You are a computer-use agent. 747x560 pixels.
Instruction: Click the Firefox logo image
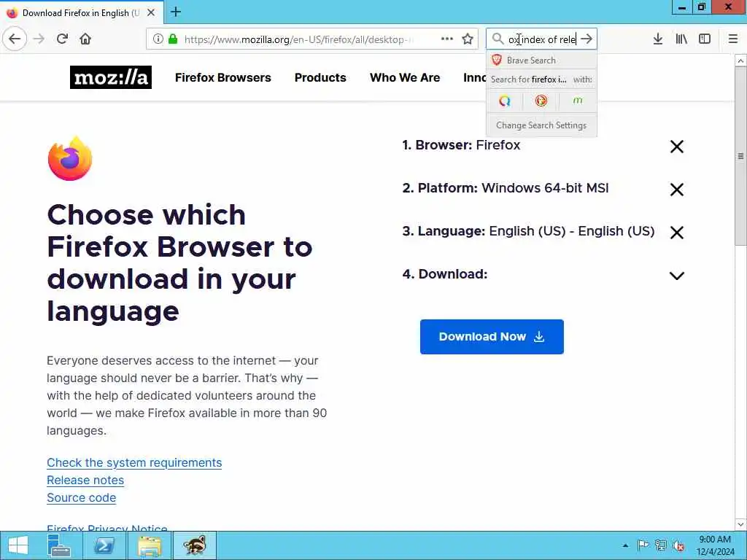pyautogui.click(x=70, y=158)
